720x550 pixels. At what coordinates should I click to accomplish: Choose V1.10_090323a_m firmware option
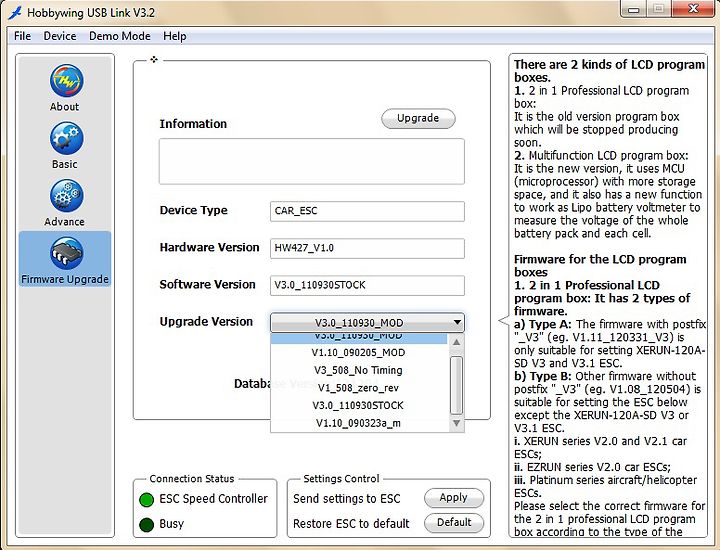(x=358, y=423)
